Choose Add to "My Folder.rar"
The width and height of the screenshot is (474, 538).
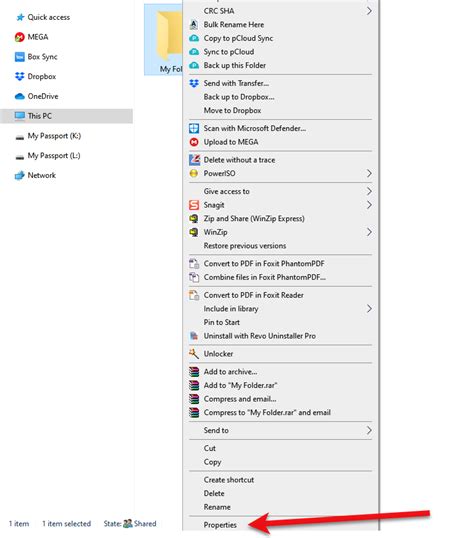click(x=240, y=385)
